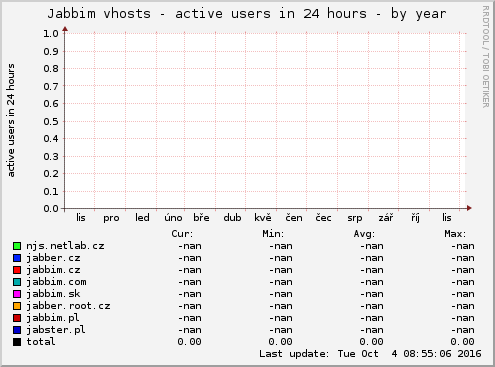Click the Last update timestamp
Image resolution: width=495 pixels, height=367 pixels.
pos(370,354)
